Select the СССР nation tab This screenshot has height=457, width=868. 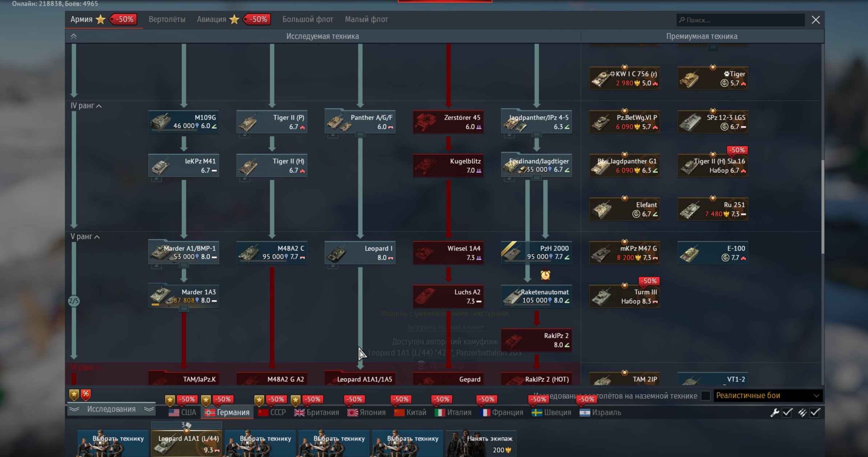272,413
